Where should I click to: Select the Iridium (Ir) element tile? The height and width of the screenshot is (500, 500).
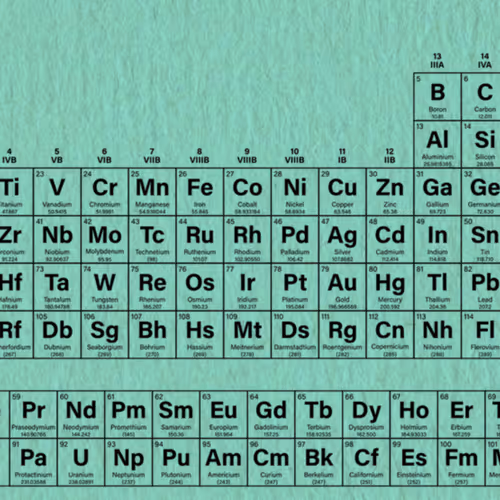point(247,287)
